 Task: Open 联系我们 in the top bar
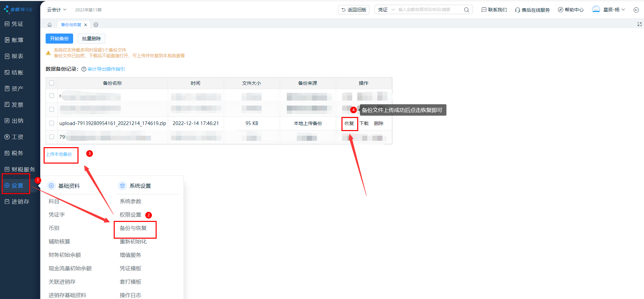pos(494,10)
